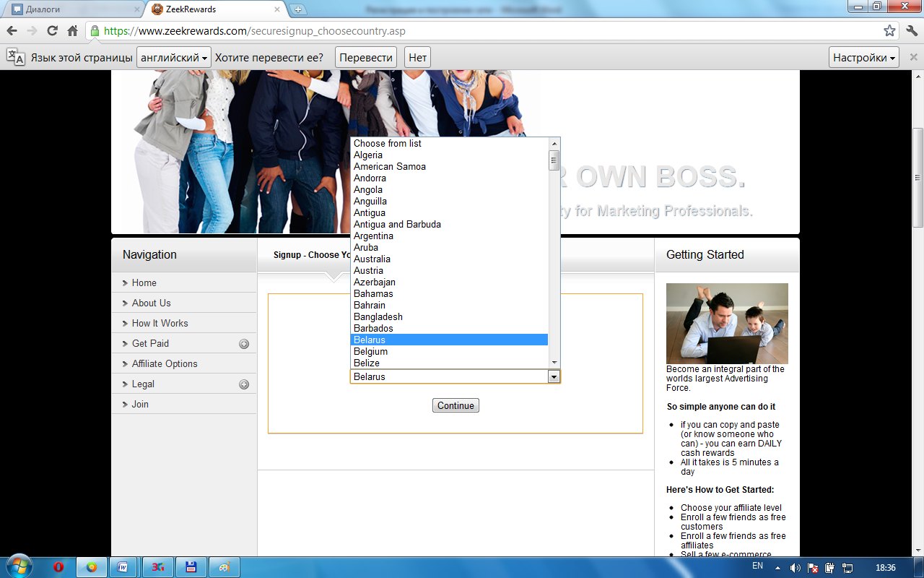This screenshot has height=578, width=924.
Task: Select Algeria from the country list
Action: (449, 155)
